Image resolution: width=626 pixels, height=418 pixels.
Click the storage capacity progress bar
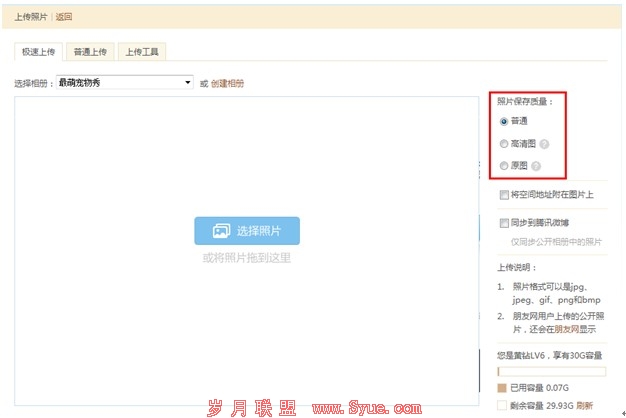[x=551, y=372]
